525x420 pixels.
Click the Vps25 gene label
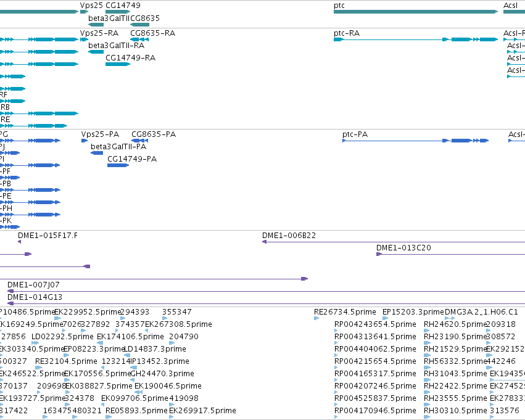91,6
